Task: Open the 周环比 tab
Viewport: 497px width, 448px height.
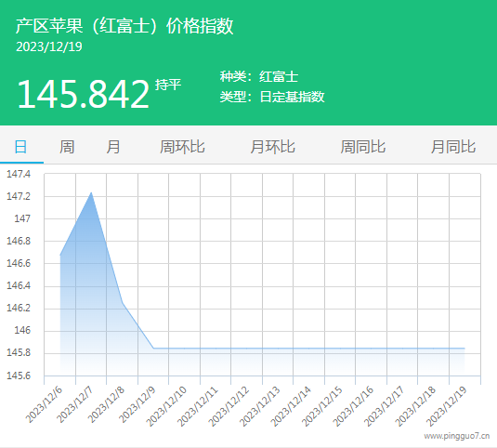Action: click(182, 147)
